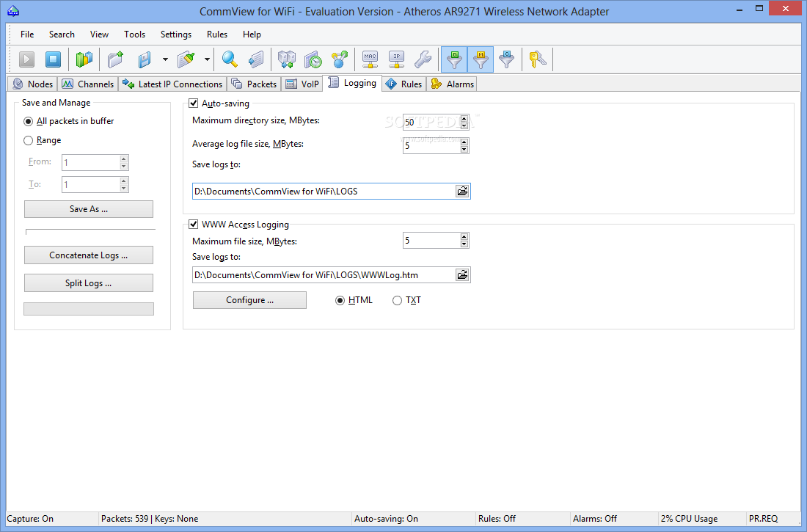Screen dimensions: 807x532
Task: Choose TXT log format
Action: tap(397, 300)
